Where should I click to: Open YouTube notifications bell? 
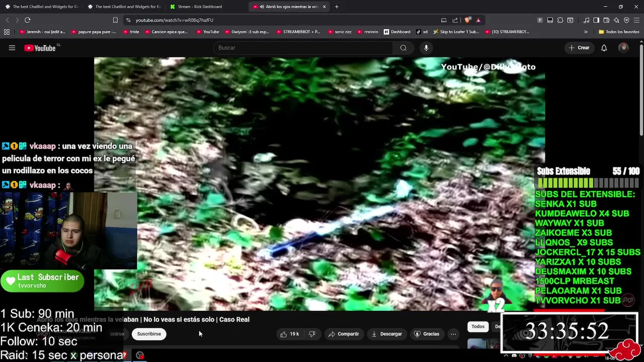pyautogui.click(x=604, y=48)
